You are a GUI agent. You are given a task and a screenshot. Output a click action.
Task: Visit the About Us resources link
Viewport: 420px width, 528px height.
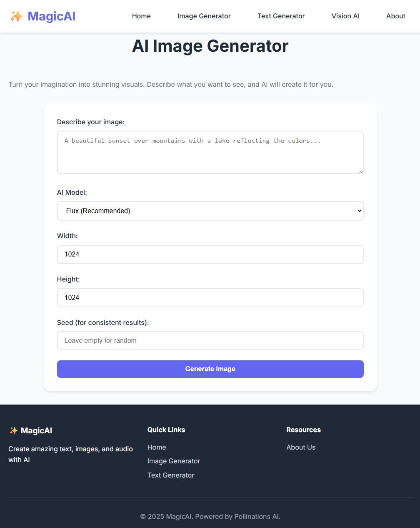click(301, 447)
